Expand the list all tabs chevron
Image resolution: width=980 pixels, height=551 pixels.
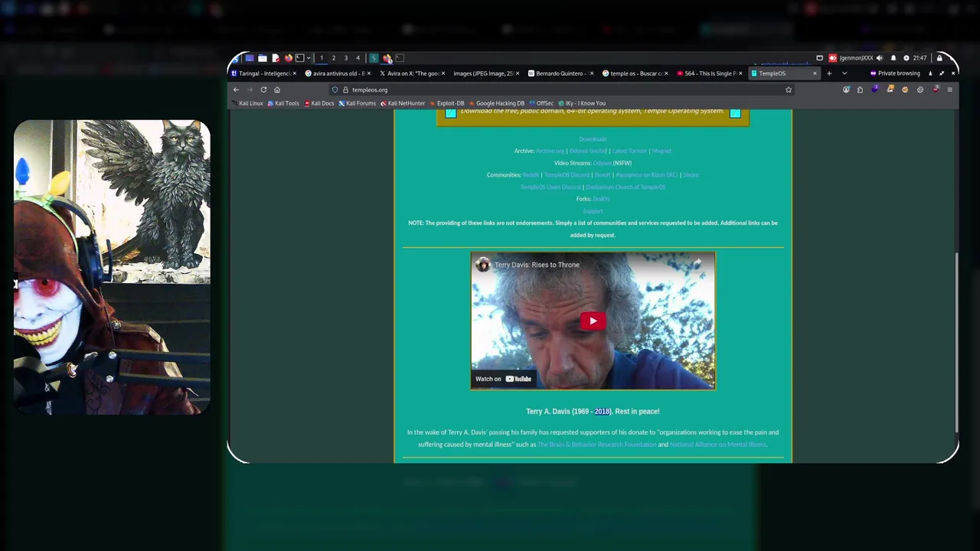844,73
